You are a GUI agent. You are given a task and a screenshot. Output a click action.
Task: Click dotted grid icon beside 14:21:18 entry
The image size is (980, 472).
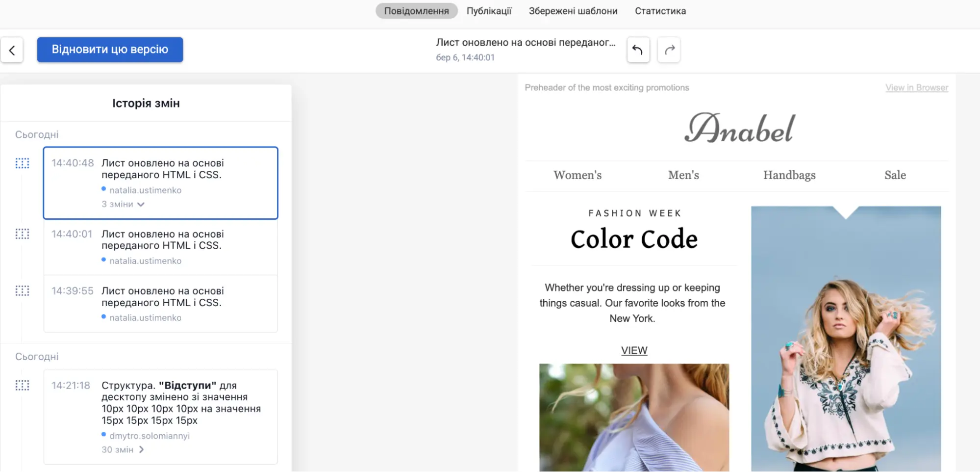coord(22,386)
